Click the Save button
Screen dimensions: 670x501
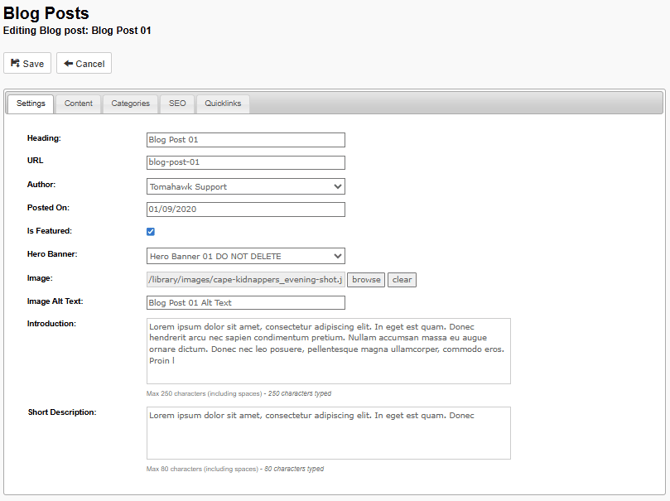(x=28, y=63)
